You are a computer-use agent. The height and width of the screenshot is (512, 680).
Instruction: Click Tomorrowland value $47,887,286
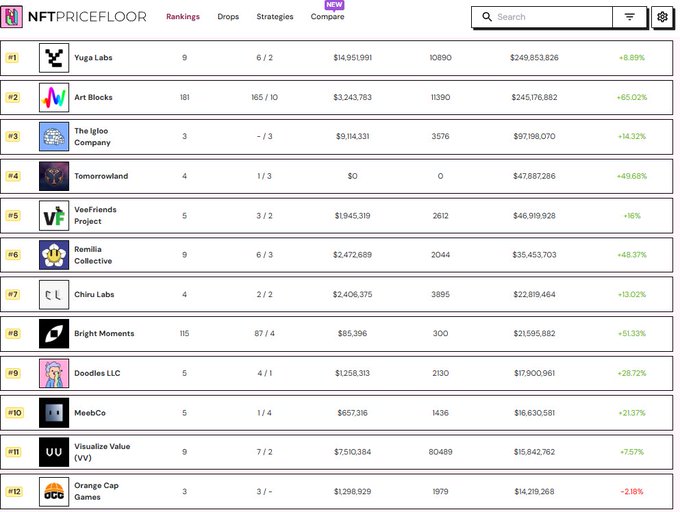(x=534, y=176)
